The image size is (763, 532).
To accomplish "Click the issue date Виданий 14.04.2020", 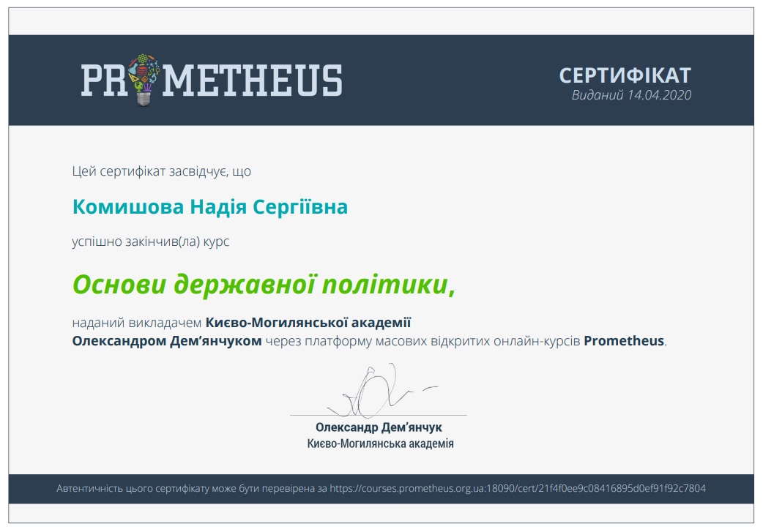I will [x=631, y=95].
